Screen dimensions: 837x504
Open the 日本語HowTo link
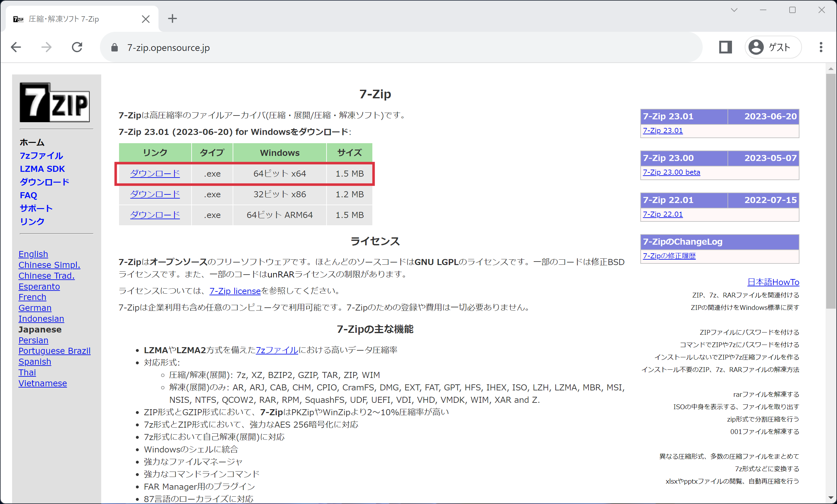(x=773, y=282)
